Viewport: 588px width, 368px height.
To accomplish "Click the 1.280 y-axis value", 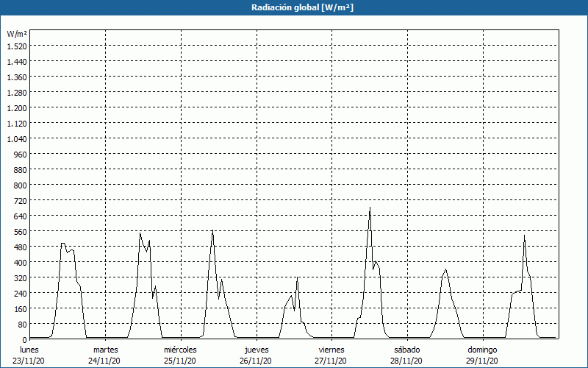I will pyautogui.click(x=17, y=93).
